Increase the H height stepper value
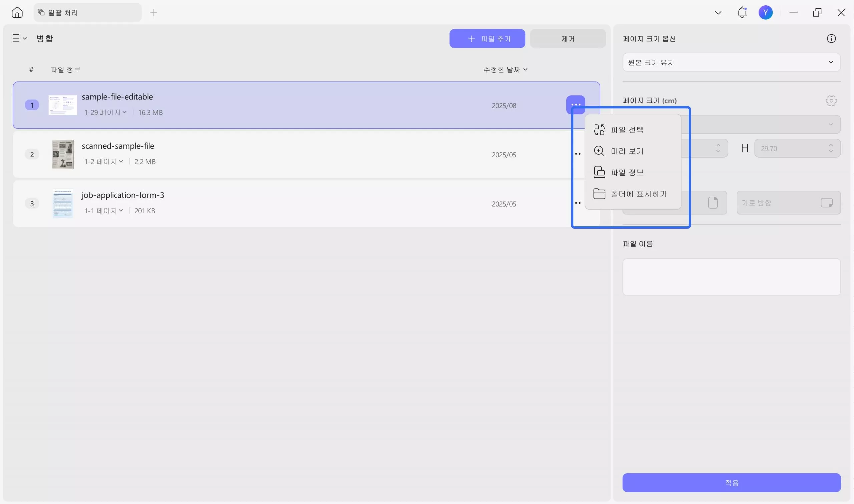This screenshot has width=854, height=504. pyautogui.click(x=831, y=146)
